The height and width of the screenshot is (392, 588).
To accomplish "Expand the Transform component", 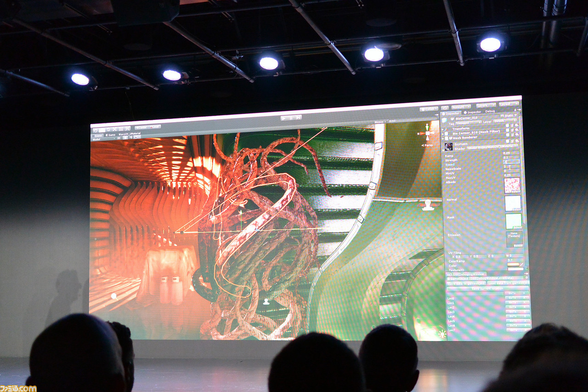I will pos(442,130).
